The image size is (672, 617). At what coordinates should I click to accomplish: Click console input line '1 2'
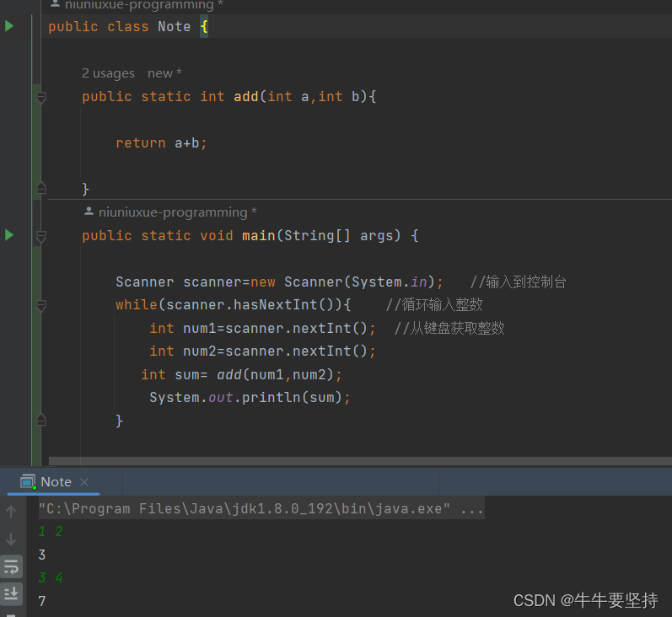(51, 531)
